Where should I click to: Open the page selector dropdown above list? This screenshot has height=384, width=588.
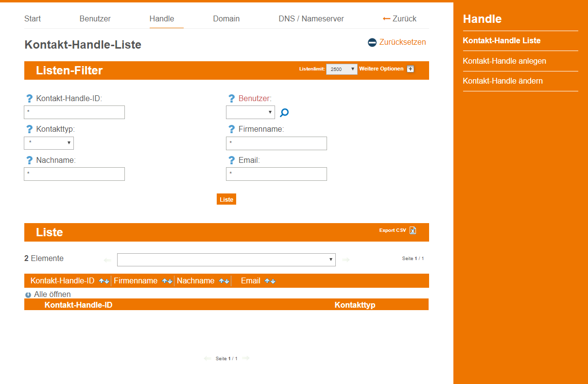[x=226, y=260]
